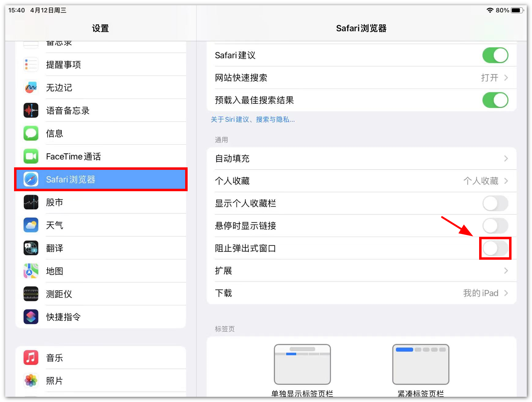Tap the Weather (天气) cloud icon
532x402 pixels.
point(31,225)
